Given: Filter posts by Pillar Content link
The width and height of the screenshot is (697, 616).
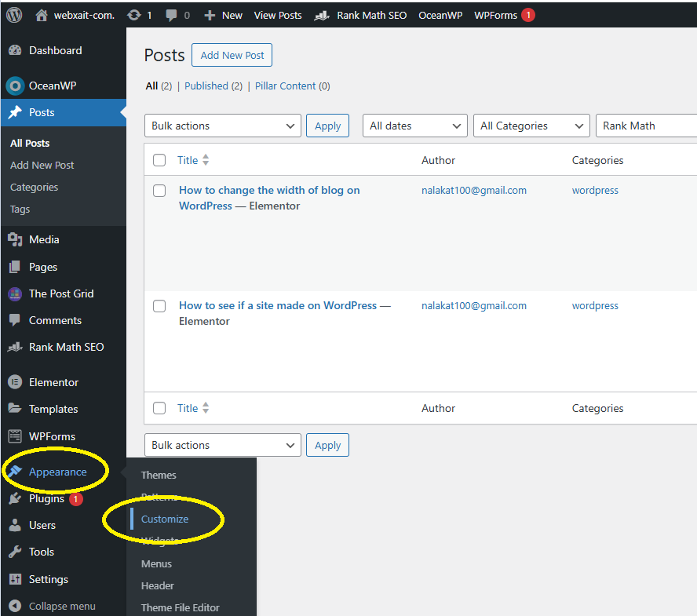Looking at the screenshot, I should 286,86.
